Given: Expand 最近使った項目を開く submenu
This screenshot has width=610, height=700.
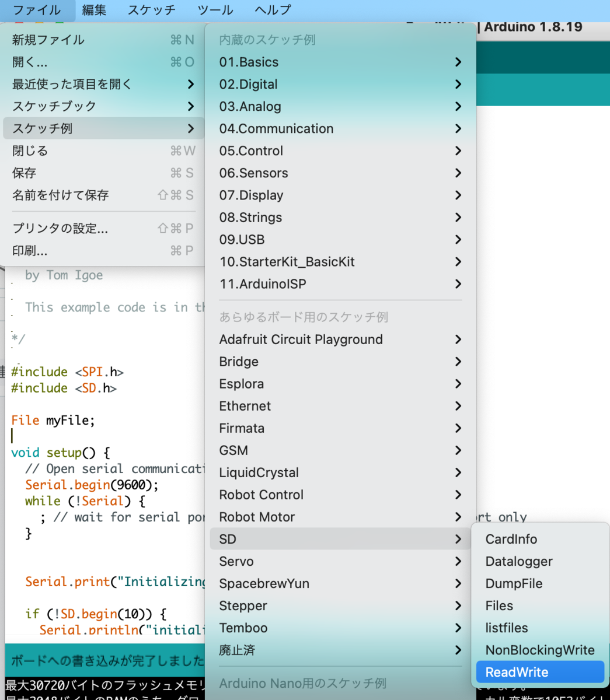Looking at the screenshot, I should 103,84.
